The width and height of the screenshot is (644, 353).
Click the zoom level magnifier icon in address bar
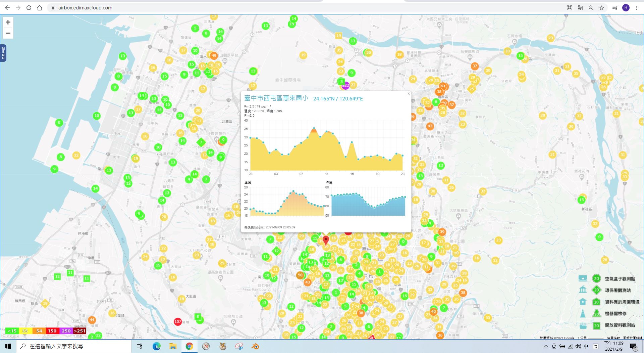tap(591, 8)
